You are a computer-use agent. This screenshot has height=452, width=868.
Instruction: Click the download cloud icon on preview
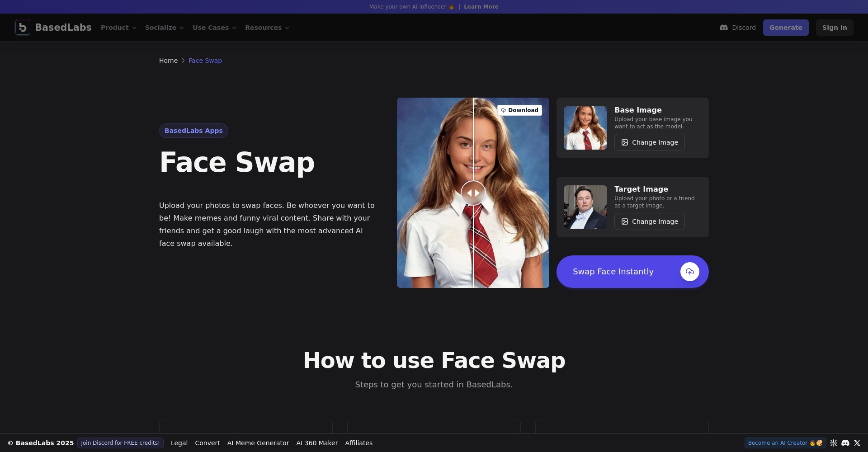tap(504, 110)
